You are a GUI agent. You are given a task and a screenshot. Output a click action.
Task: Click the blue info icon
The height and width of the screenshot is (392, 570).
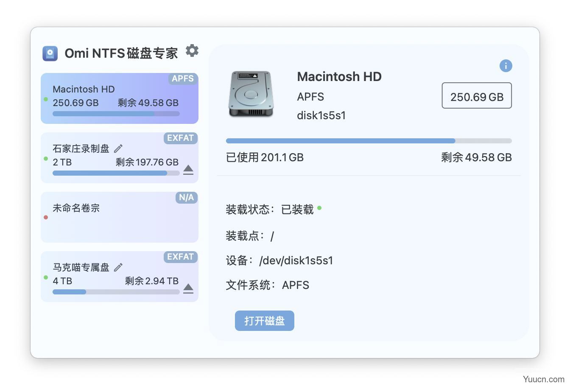tap(506, 65)
